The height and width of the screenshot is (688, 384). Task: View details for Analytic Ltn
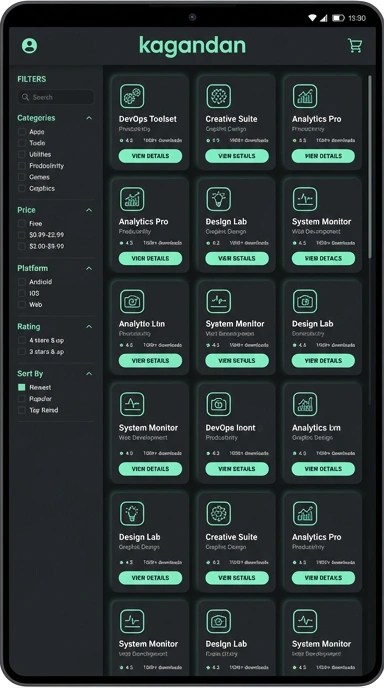tap(150, 360)
